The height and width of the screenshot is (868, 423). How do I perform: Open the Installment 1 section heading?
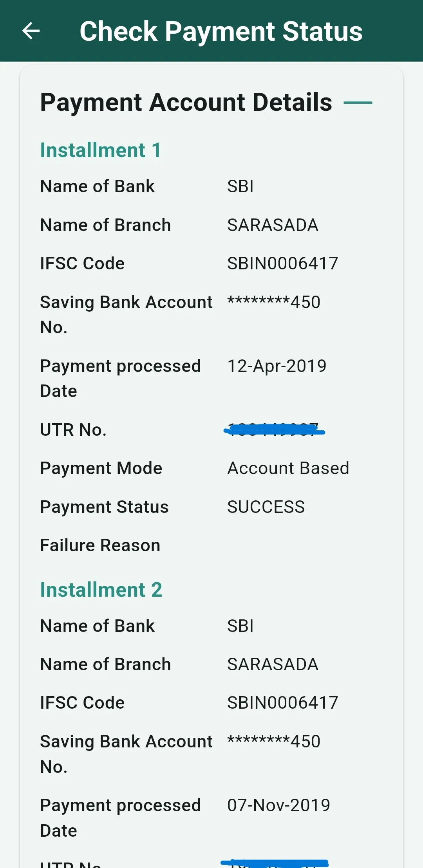click(101, 150)
